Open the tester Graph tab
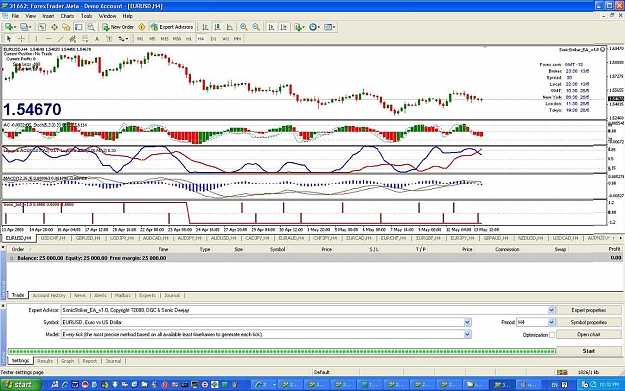Screen dimensions: 625x391 pos(67,361)
